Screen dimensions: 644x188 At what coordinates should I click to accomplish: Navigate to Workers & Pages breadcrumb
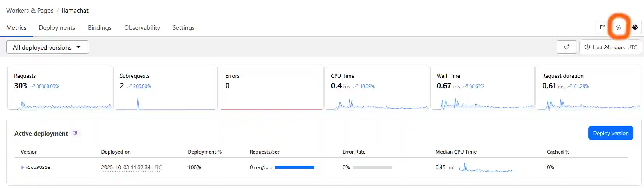click(x=30, y=11)
